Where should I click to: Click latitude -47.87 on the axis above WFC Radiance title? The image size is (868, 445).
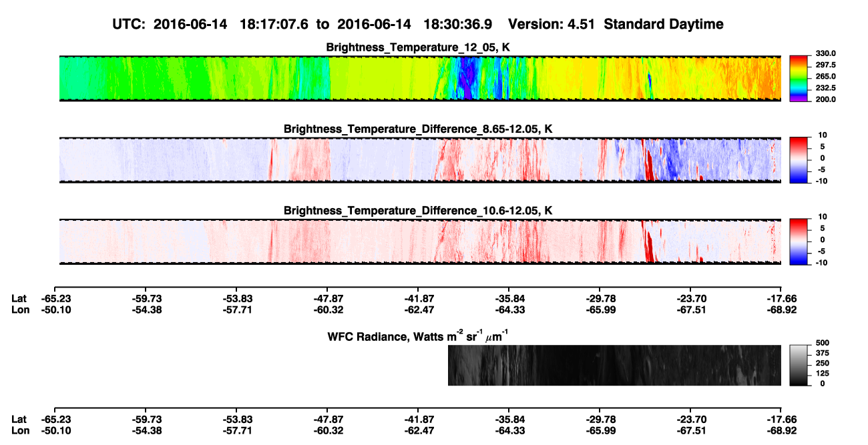pos(327,298)
